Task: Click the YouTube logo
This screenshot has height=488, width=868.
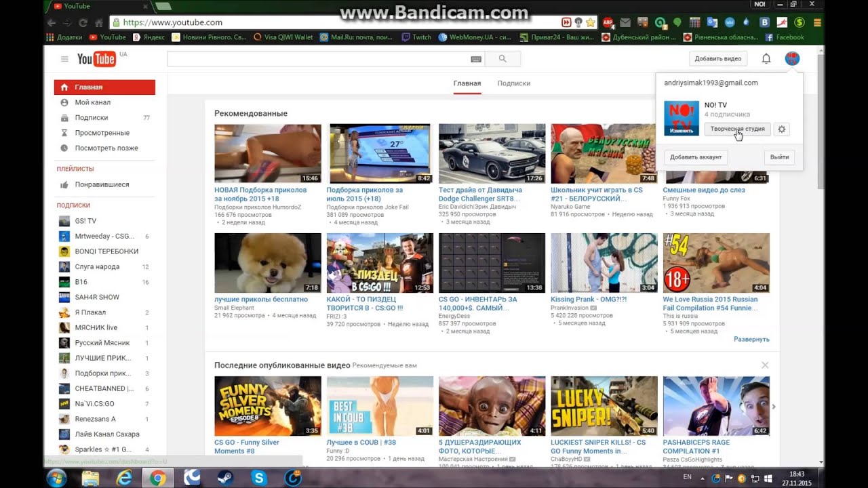Action: pyautogui.click(x=96, y=59)
